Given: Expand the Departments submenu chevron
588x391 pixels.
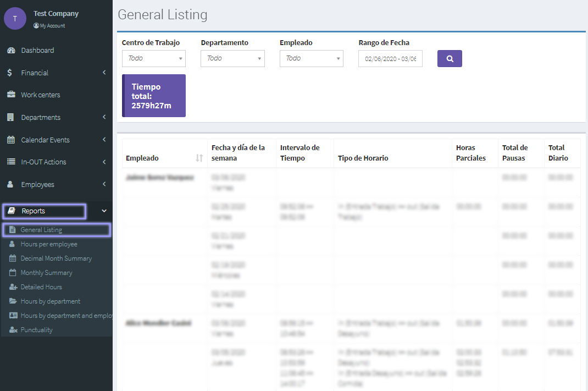Looking at the screenshot, I should [104, 117].
